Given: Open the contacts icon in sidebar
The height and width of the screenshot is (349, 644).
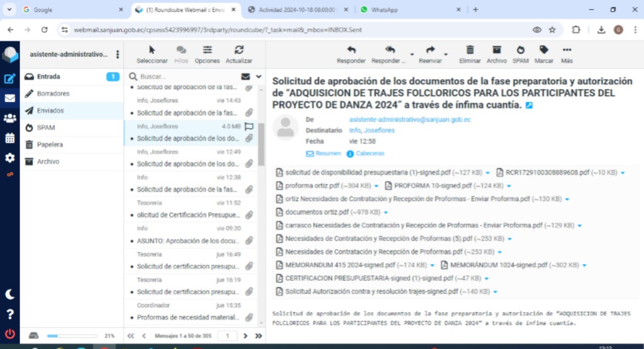Looking at the screenshot, I should click(10, 118).
